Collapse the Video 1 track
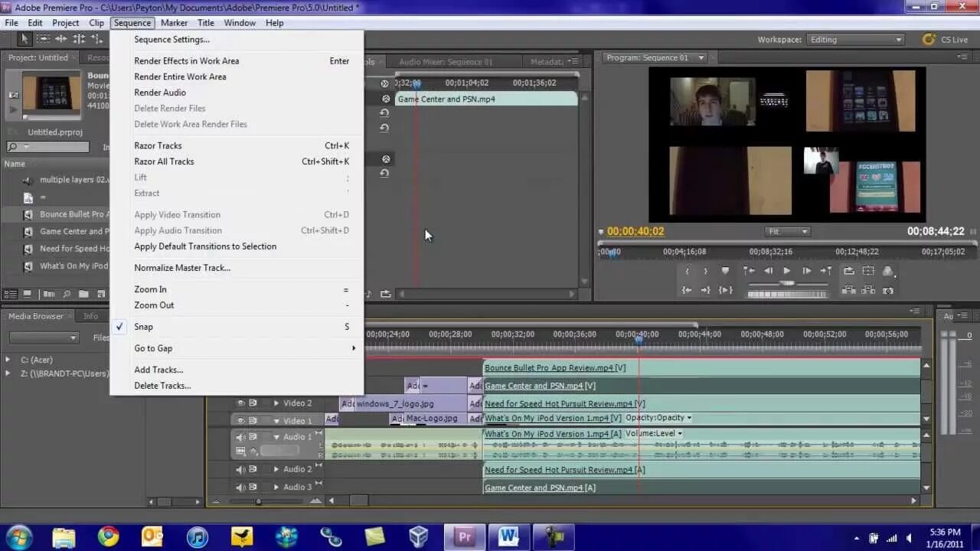Image resolution: width=980 pixels, height=551 pixels. [276, 421]
